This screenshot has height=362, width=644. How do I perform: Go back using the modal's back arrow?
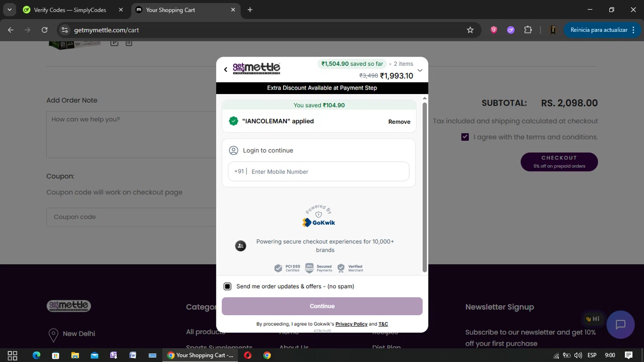tap(226, 69)
